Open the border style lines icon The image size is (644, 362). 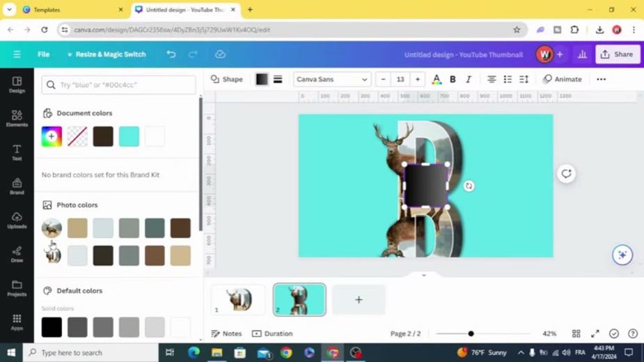pos(278,79)
